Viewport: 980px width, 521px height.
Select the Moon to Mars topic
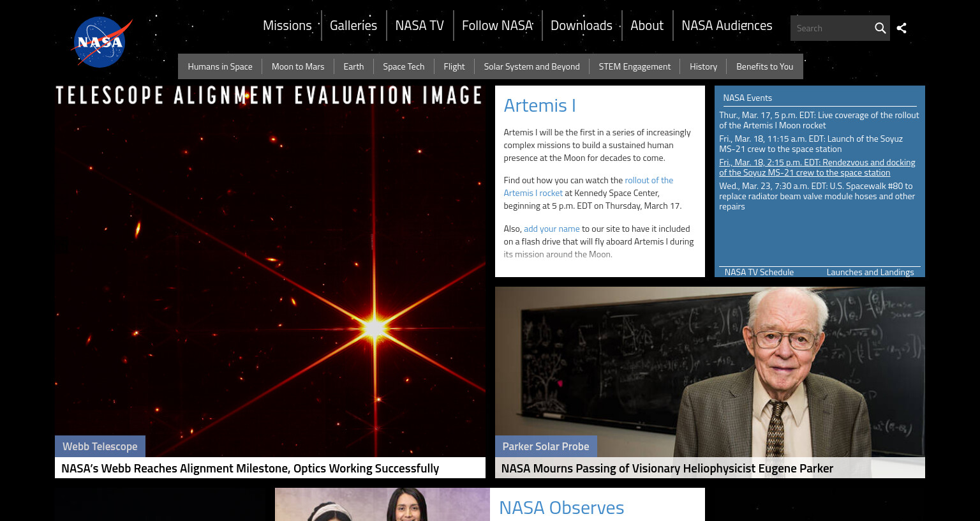(298, 66)
